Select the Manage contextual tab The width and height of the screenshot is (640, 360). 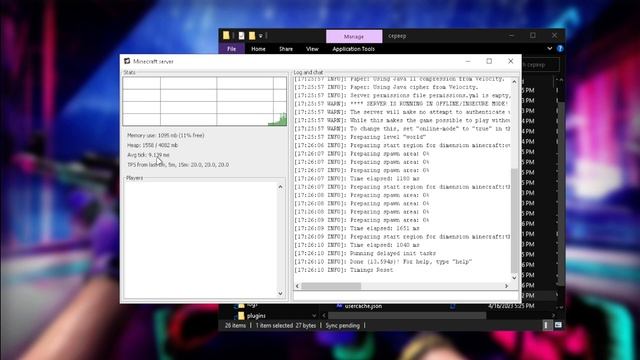point(354,36)
